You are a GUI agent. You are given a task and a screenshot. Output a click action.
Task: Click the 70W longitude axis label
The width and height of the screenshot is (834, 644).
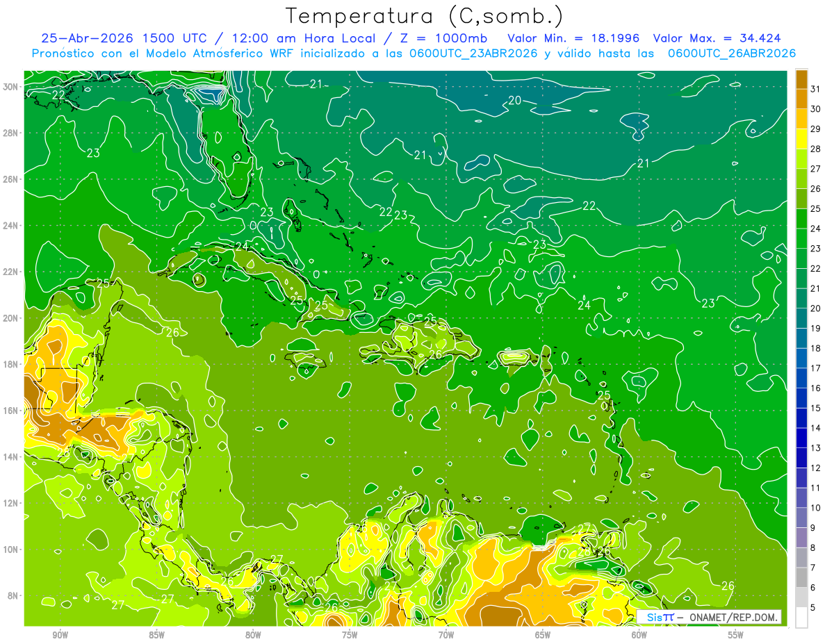pyautogui.click(x=445, y=635)
